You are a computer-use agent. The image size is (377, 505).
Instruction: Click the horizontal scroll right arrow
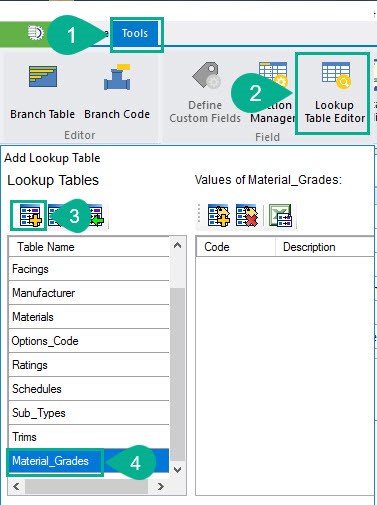pos(161,486)
